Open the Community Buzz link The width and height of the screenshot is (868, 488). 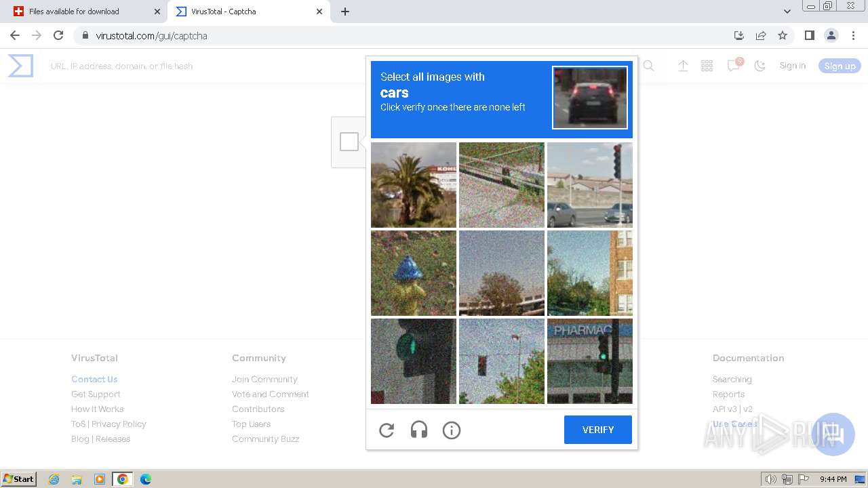265,439
